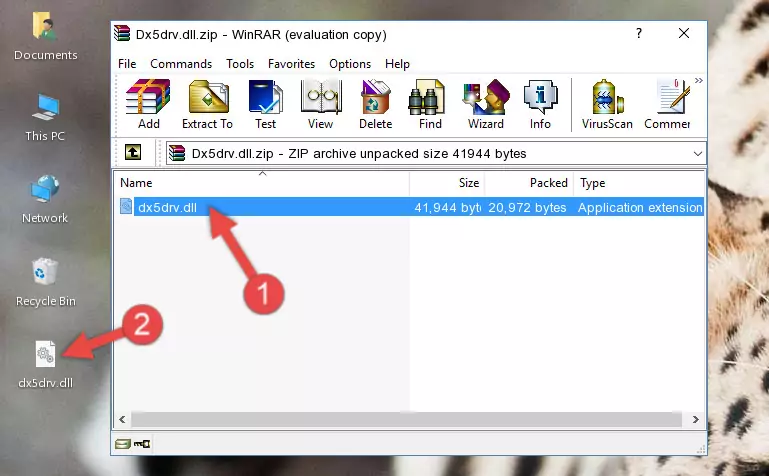Viewport: 769px width, 476px height.
Task: Click the horizontal scrollbar track
Action: [406, 420]
